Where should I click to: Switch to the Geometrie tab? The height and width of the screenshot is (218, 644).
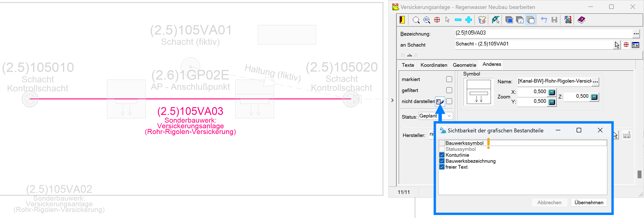(464, 65)
